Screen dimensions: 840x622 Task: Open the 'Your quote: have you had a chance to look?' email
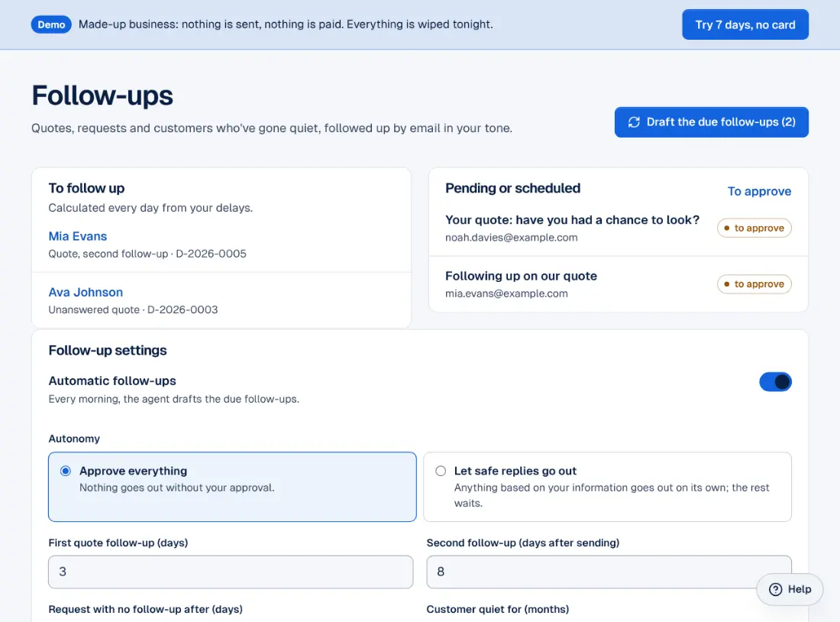[x=572, y=220]
